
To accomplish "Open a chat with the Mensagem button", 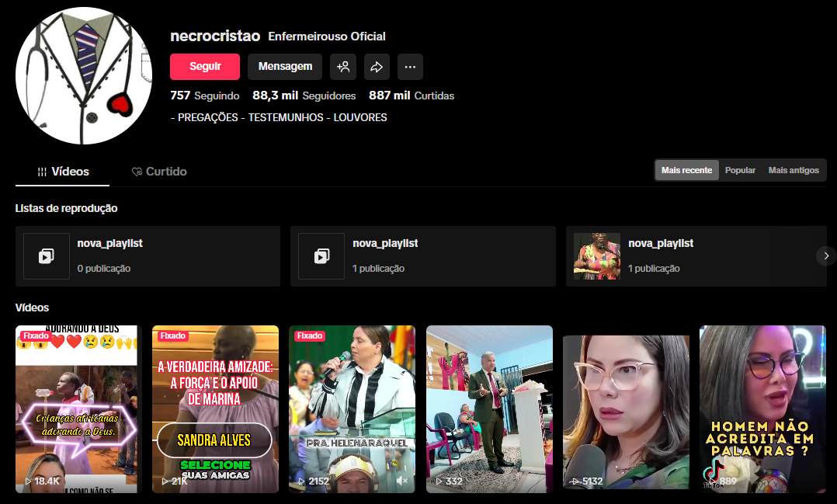I will point(284,67).
